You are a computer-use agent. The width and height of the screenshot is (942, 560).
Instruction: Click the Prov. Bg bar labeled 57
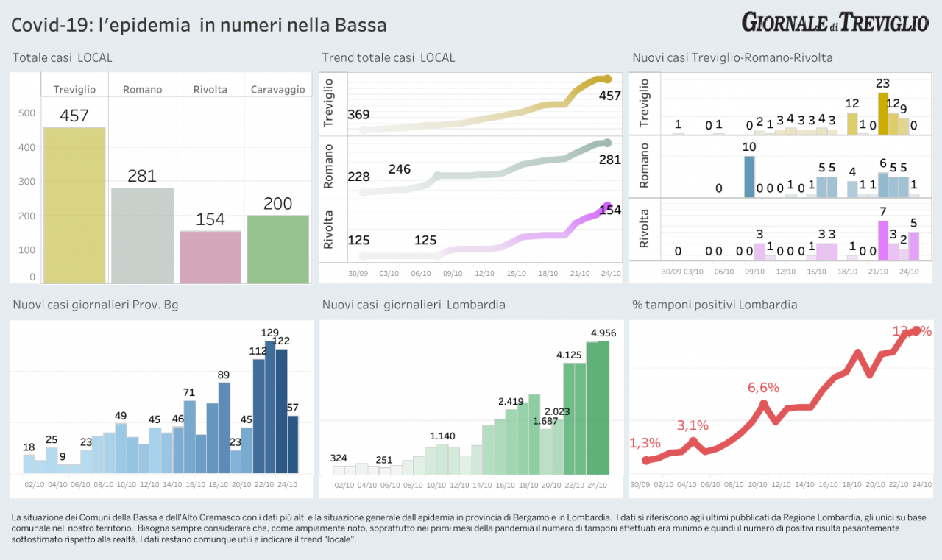click(292, 444)
